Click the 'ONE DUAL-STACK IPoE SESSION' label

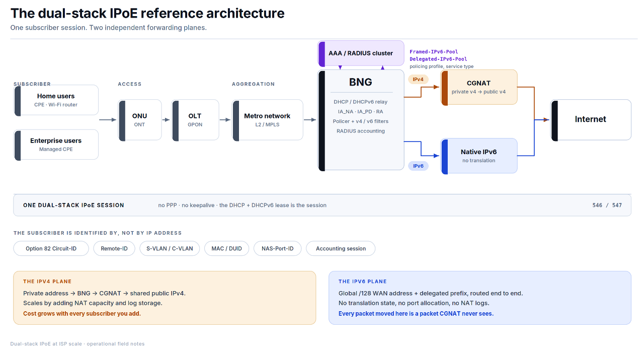pos(73,205)
